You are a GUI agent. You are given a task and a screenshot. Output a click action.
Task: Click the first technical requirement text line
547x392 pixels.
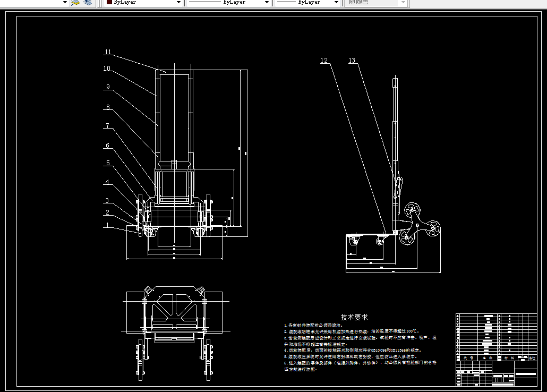click(x=313, y=325)
